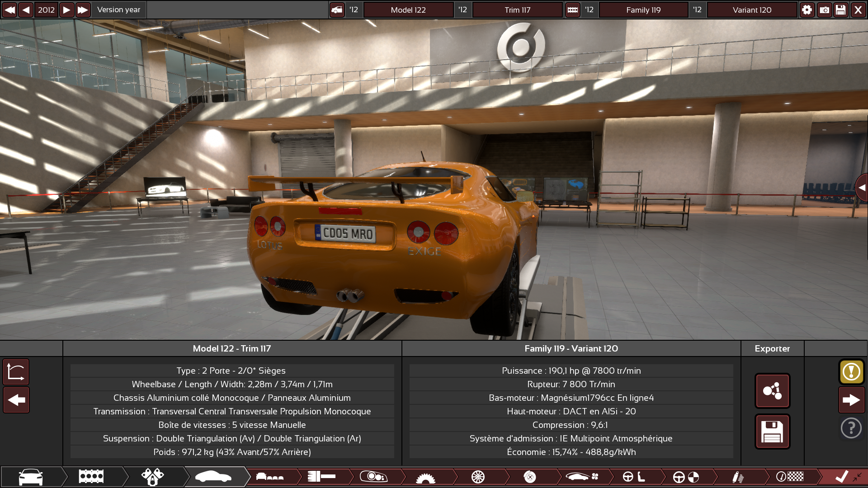Open the brake disc tab
This screenshot has width=868, height=488.
(x=529, y=477)
